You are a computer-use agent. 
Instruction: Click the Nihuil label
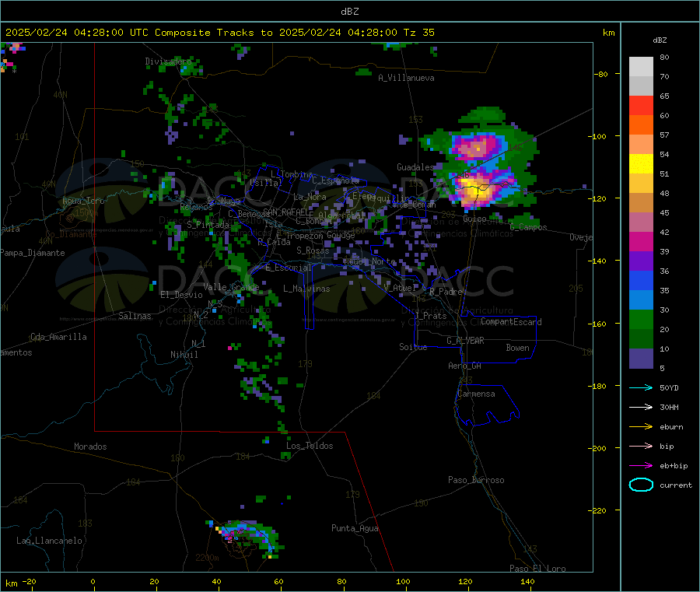pos(184,355)
